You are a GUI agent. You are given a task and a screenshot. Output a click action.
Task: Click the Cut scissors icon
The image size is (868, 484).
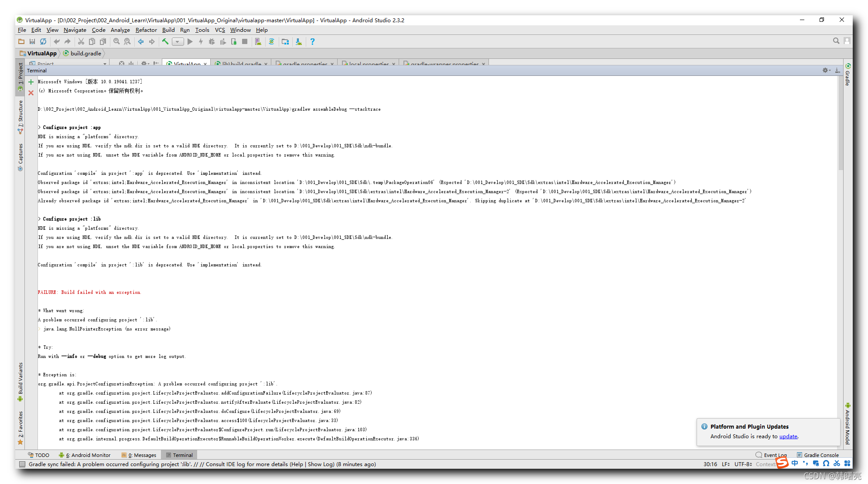click(x=81, y=41)
